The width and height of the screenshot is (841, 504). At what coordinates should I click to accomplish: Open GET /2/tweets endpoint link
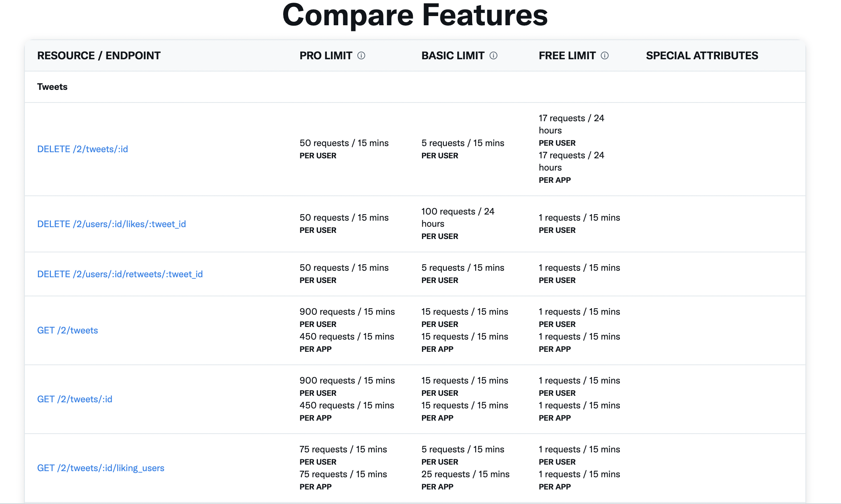click(67, 330)
